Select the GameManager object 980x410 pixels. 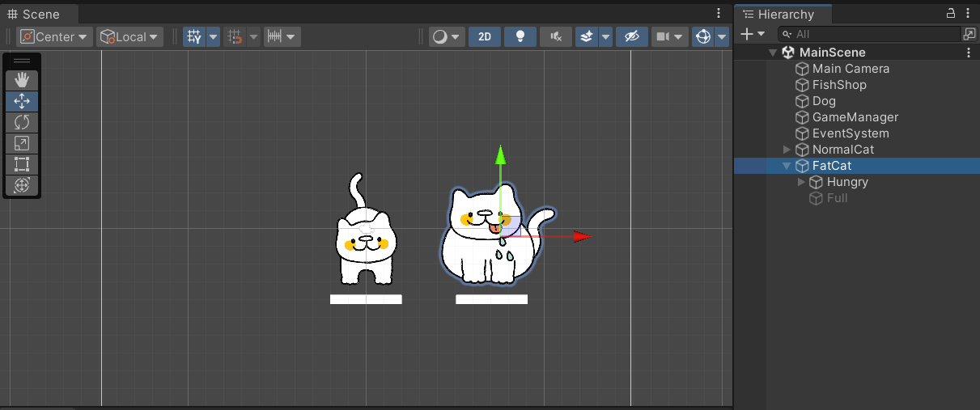[x=855, y=117]
